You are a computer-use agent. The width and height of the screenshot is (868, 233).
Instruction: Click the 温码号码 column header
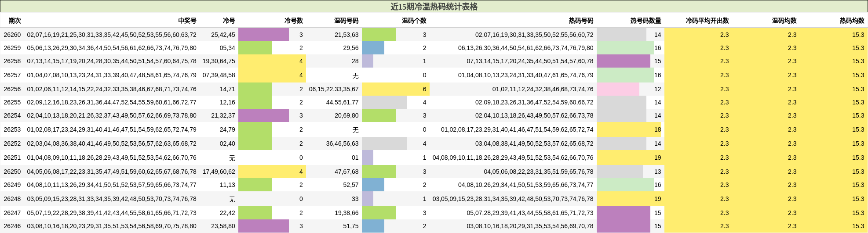tap(346, 21)
